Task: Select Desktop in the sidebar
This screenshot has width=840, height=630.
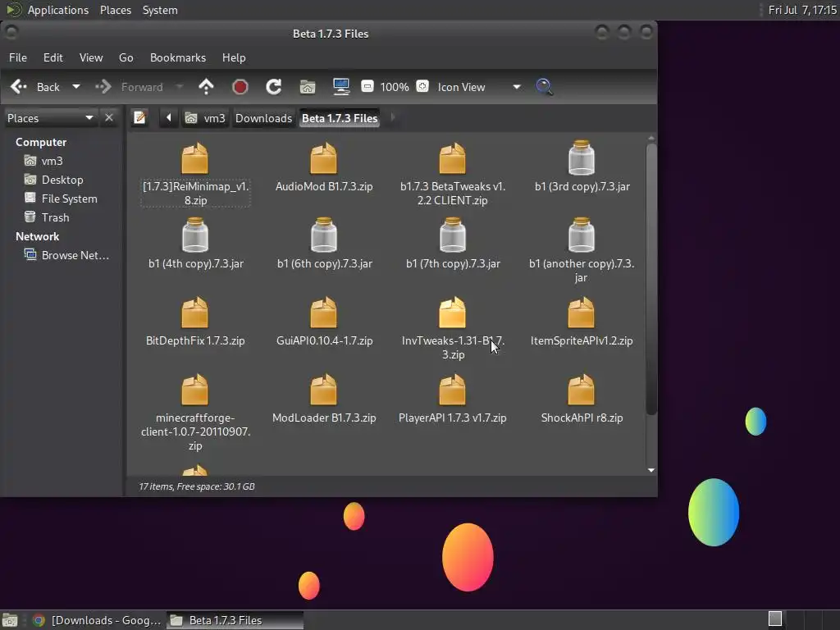Action: click(53, 180)
